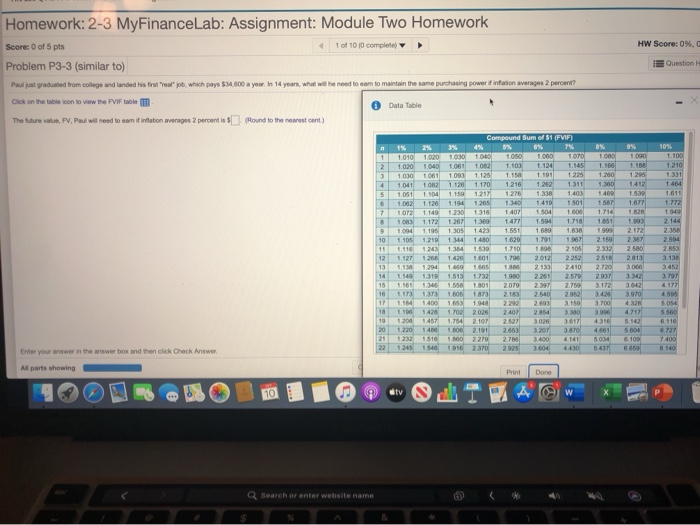This screenshot has height=525, width=700.
Task: Go to the previous question arrow
Action: 321,46
